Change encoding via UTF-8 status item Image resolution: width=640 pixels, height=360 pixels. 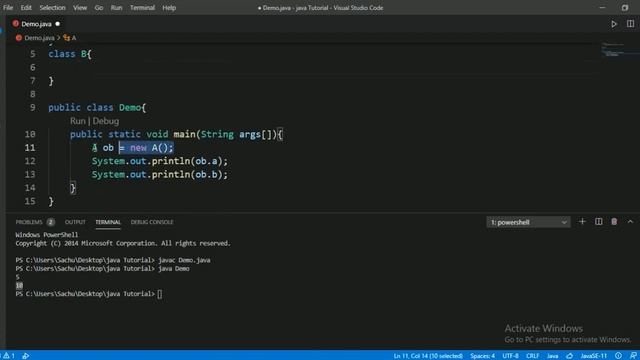510,356
